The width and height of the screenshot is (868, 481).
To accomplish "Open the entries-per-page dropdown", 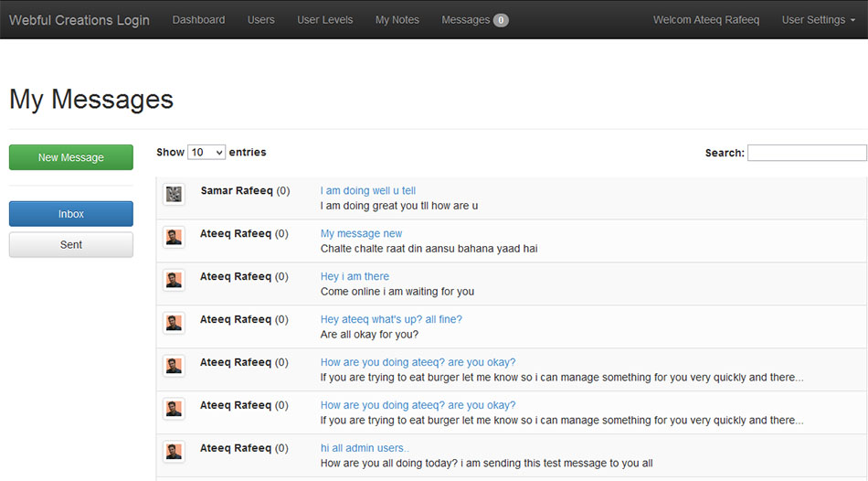I will [206, 153].
